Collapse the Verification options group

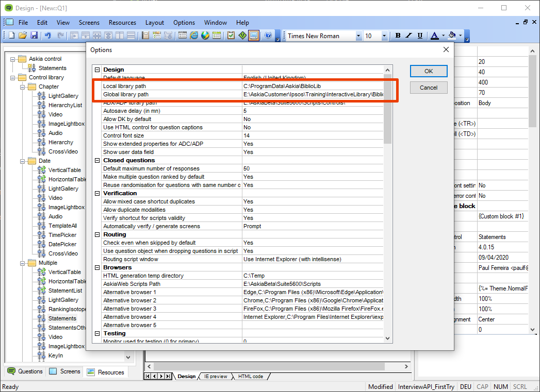pos(97,193)
